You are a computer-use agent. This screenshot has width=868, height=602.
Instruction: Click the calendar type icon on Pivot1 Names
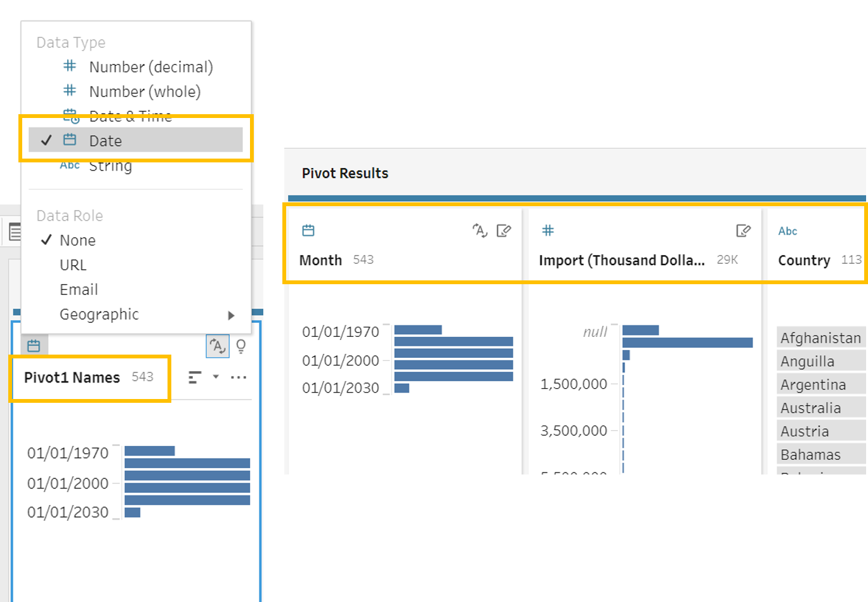(x=34, y=346)
